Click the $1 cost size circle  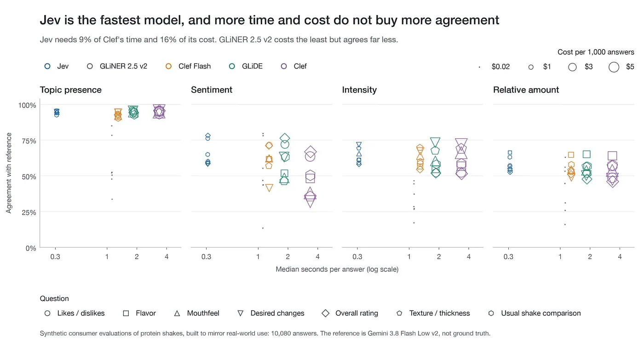tap(531, 67)
